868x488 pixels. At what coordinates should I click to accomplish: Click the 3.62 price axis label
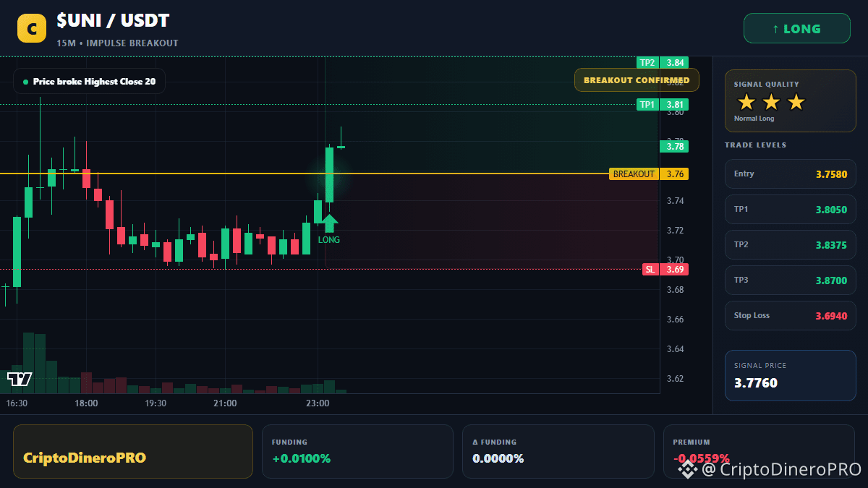click(x=675, y=379)
